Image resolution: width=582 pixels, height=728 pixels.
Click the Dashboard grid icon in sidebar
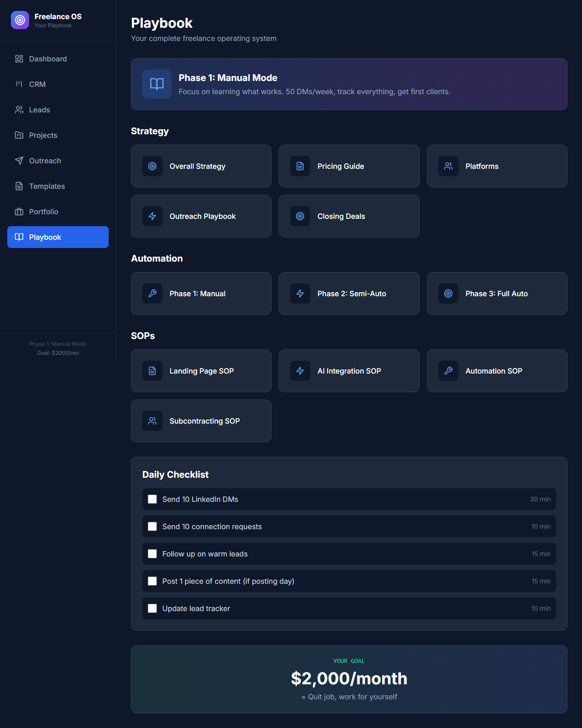tap(19, 59)
